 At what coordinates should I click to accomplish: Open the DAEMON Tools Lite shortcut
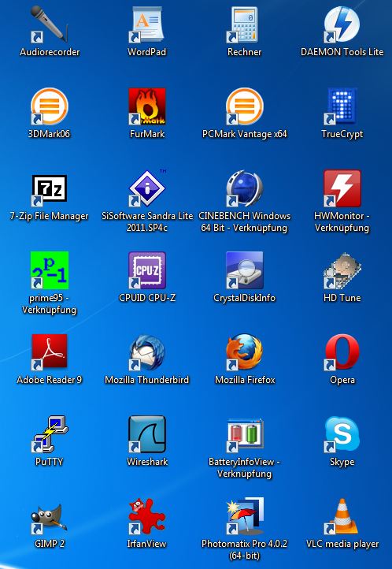tap(342, 24)
